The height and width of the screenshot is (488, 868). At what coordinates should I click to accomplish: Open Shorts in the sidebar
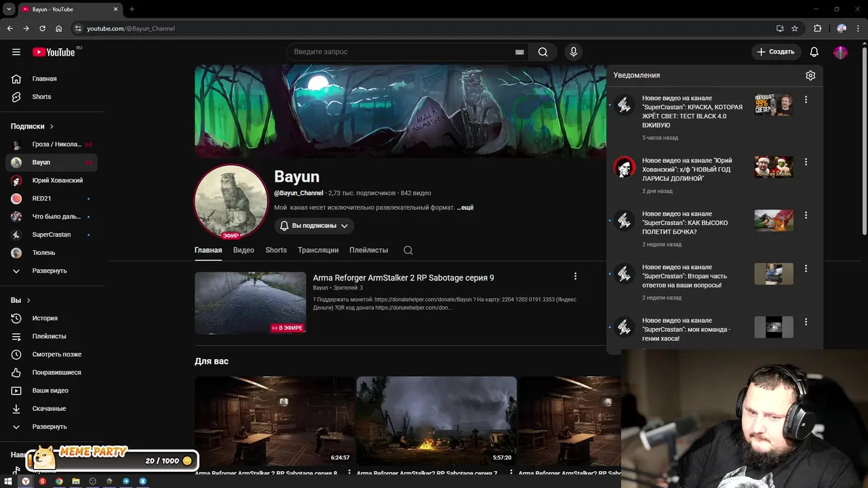point(52,97)
